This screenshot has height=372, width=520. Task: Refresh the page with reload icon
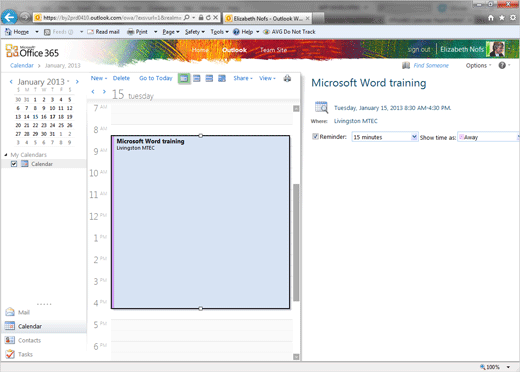pyautogui.click(x=208, y=17)
